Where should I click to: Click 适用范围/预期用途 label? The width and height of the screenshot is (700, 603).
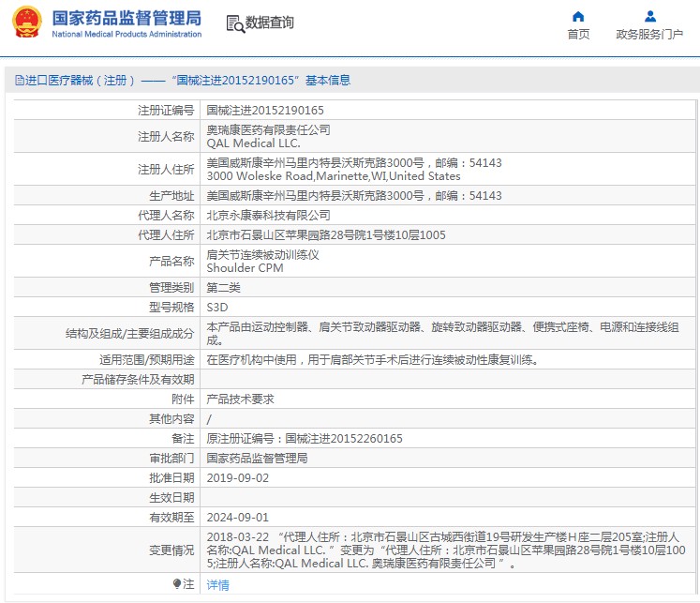point(147,360)
